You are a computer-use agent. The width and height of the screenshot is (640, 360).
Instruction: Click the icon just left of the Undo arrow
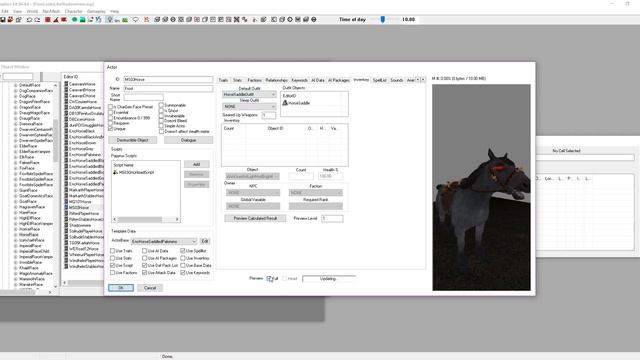[x=18, y=20]
